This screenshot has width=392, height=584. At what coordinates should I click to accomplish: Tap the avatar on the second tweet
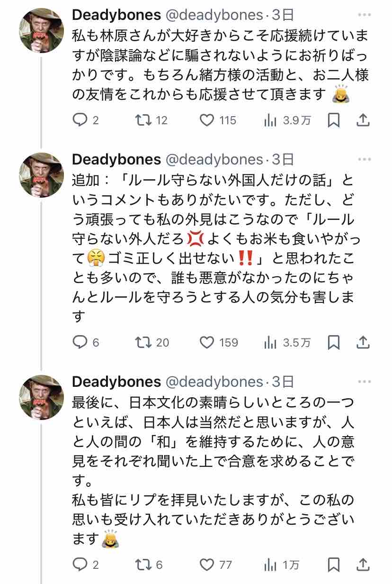click(41, 175)
